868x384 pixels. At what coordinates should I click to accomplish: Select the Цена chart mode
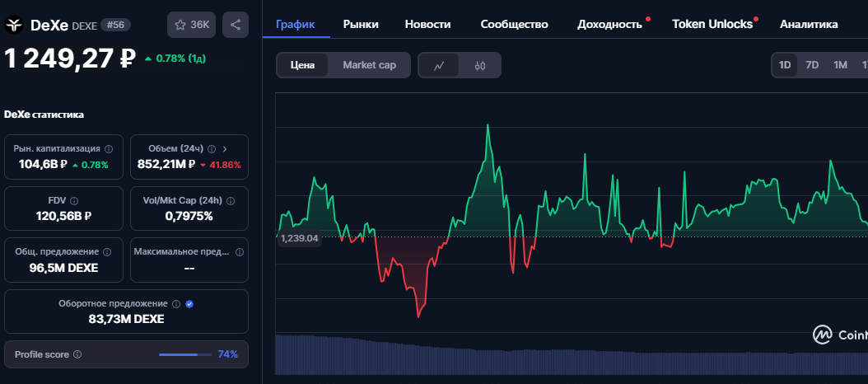point(303,65)
